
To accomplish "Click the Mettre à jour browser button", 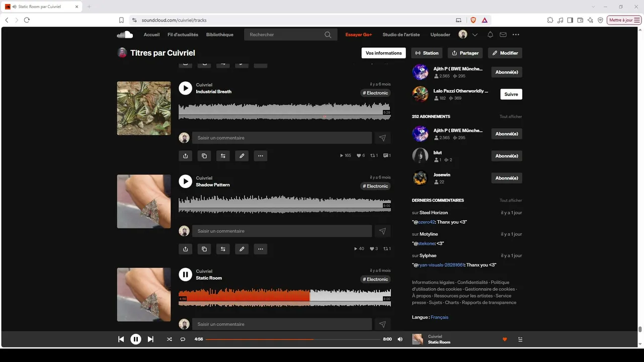I will (624, 20).
